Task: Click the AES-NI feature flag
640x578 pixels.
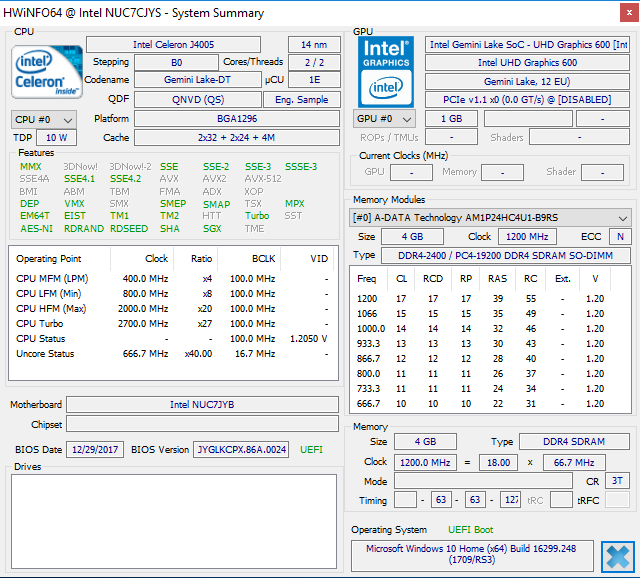Action: [36, 229]
